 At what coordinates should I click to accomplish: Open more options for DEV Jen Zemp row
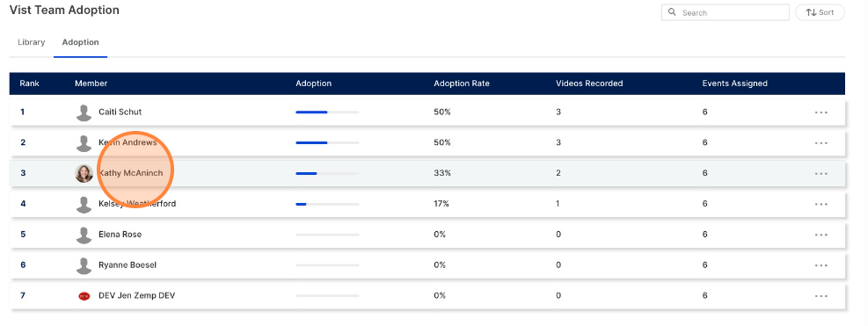pos(821,296)
